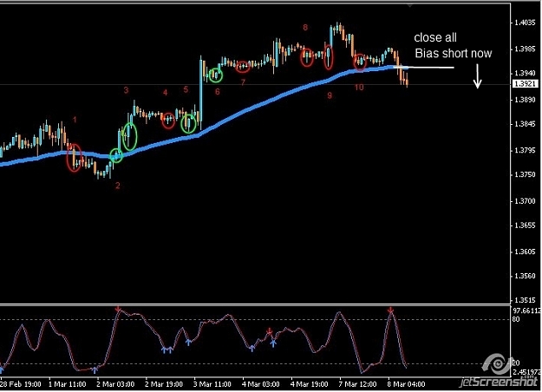Click the 1.3655 price scale label
Viewport: 542px width, 392px height.
pyautogui.click(x=525, y=225)
